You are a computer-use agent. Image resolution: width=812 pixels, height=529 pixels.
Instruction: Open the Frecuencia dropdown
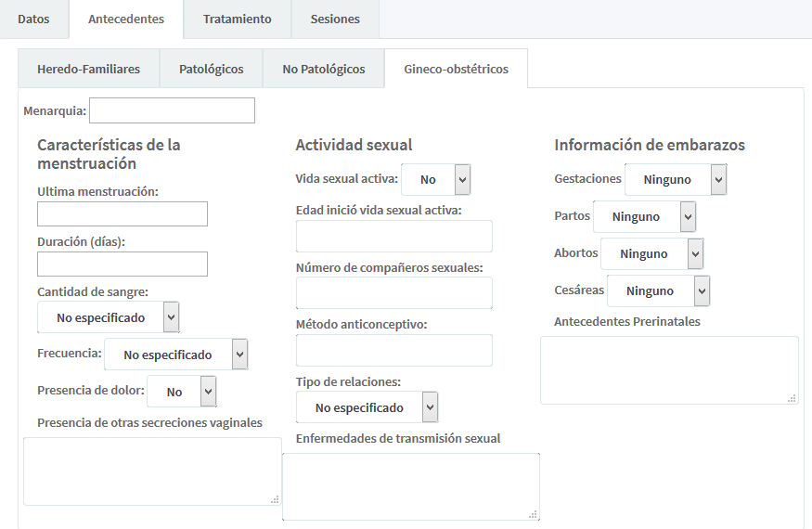click(x=175, y=355)
